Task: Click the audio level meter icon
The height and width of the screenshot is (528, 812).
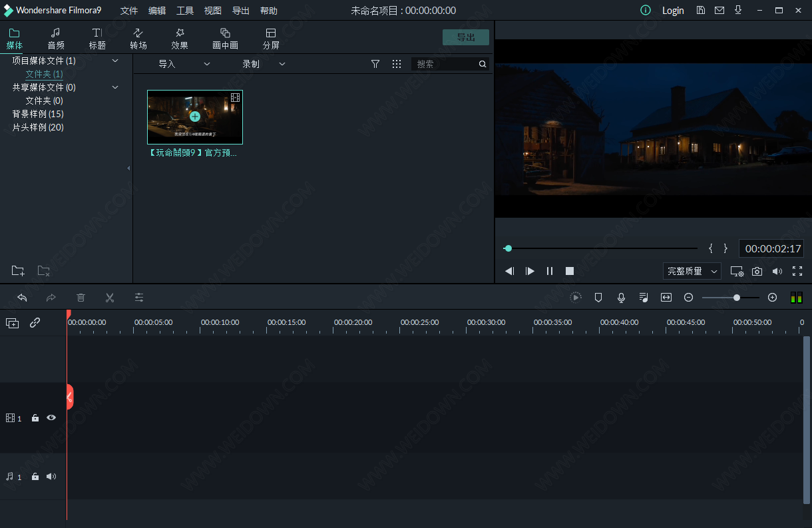Action: 796,298
